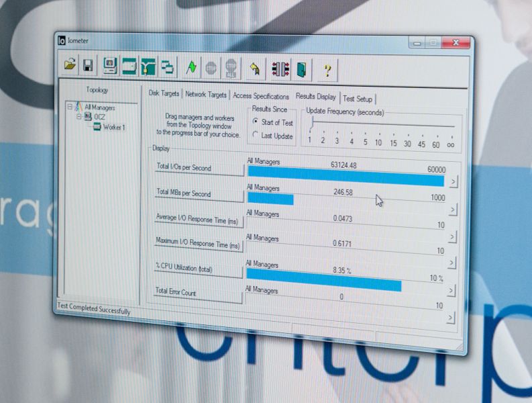Open arrow button beside Total MBs bar
Image resolution: width=532 pixels, height=403 pixels.
pyautogui.click(x=452, y=210)
